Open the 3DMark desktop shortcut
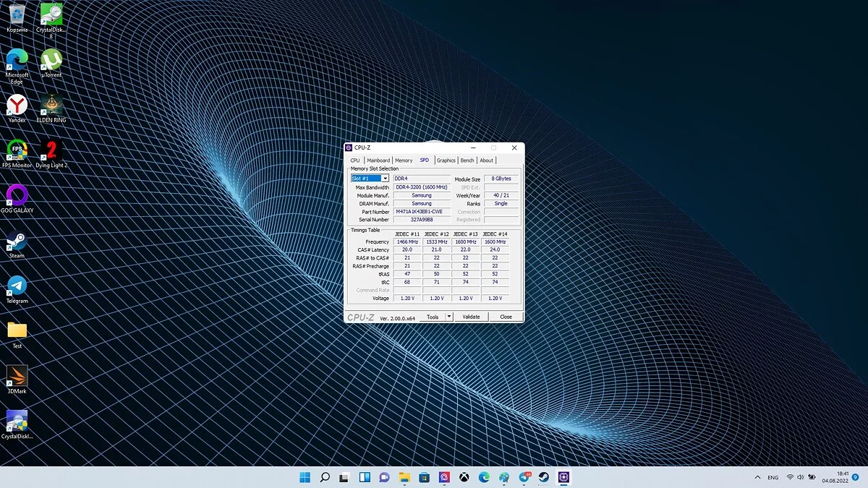868x488 pixels. click(x=17, y=377)
